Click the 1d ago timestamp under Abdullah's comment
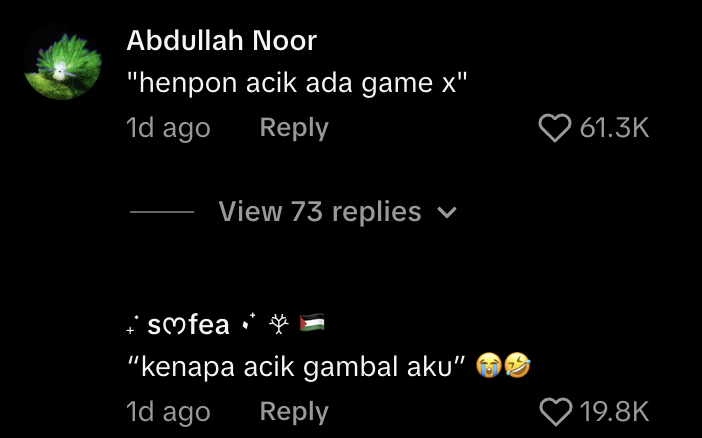Screen dimensions: 702x438 (x=168, y=129)
